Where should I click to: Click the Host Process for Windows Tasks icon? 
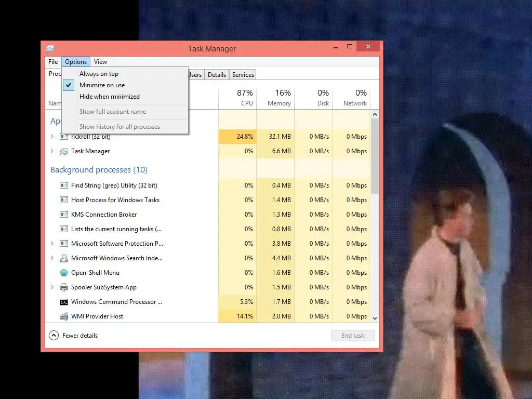(x=64, y=200)
